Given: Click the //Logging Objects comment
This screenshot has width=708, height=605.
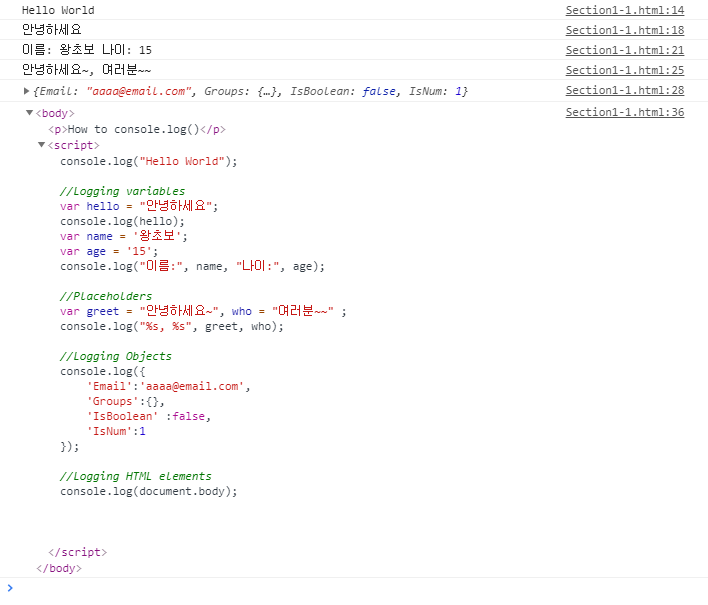Looking at the screenshot, I should pos(116,356).
